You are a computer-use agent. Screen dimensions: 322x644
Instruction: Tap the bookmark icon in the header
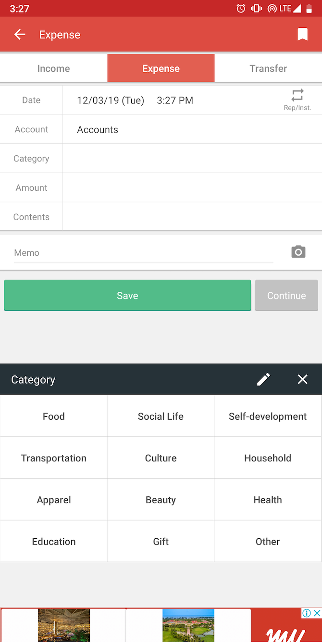point(302,34)
